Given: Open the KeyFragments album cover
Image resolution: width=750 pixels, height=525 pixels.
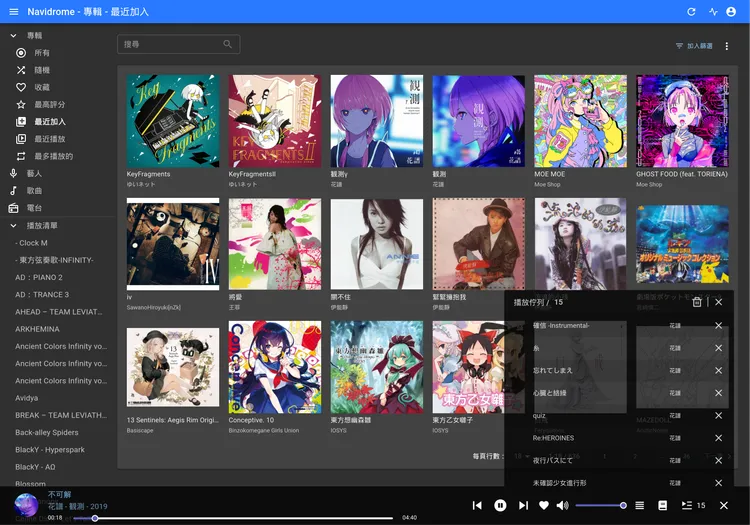Looking at the screenshot, I should [x=173, y=121].
